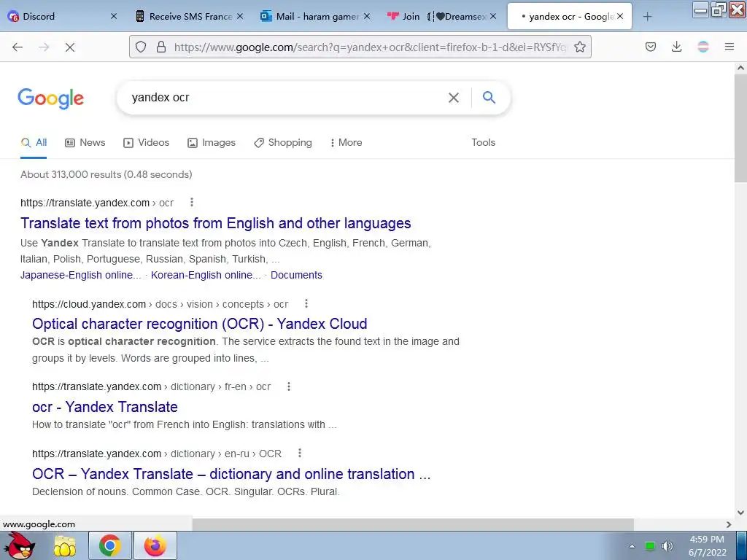Image resolution: width=747 pixels, height=560 pixels.
Task: Click the vertical scrollbar thumb
Action: click(740, 128)
